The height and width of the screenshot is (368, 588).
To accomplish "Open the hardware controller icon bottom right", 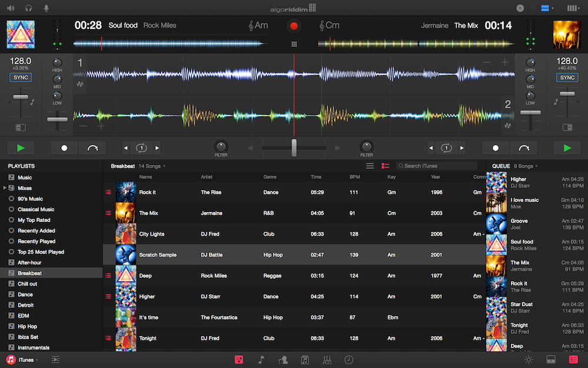I will [x=550, y=359].
